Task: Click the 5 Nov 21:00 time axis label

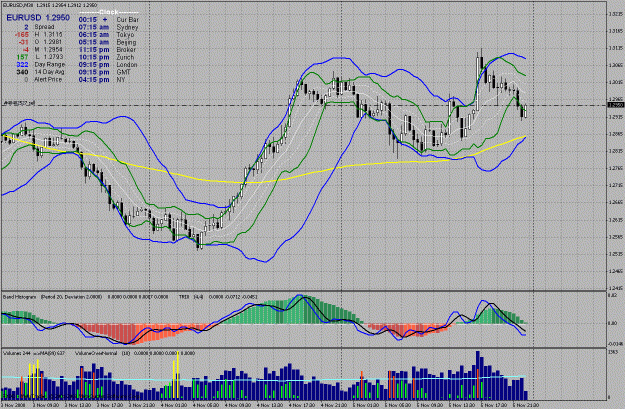Action: [x=526, y=405]
